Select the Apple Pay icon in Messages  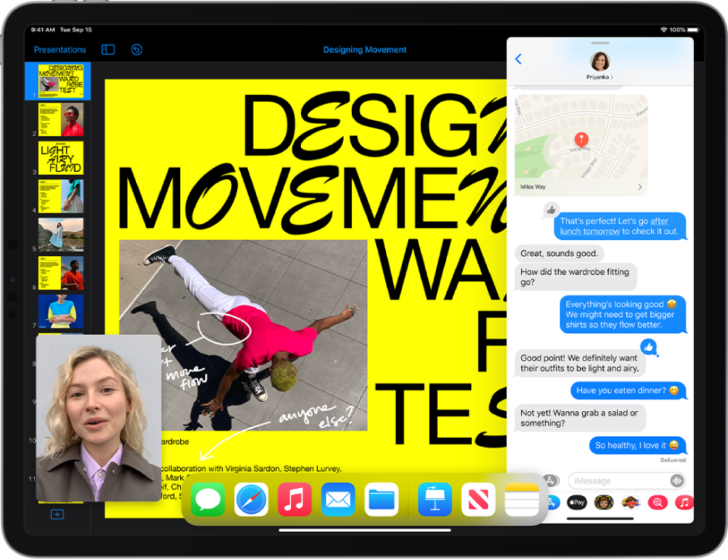click(577, 502)
